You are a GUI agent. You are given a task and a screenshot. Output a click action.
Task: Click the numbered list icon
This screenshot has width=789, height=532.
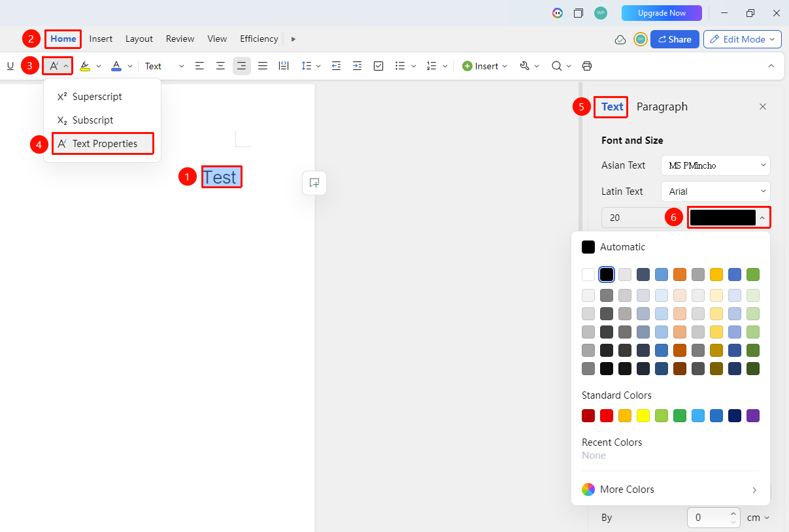tap(431, 66)
